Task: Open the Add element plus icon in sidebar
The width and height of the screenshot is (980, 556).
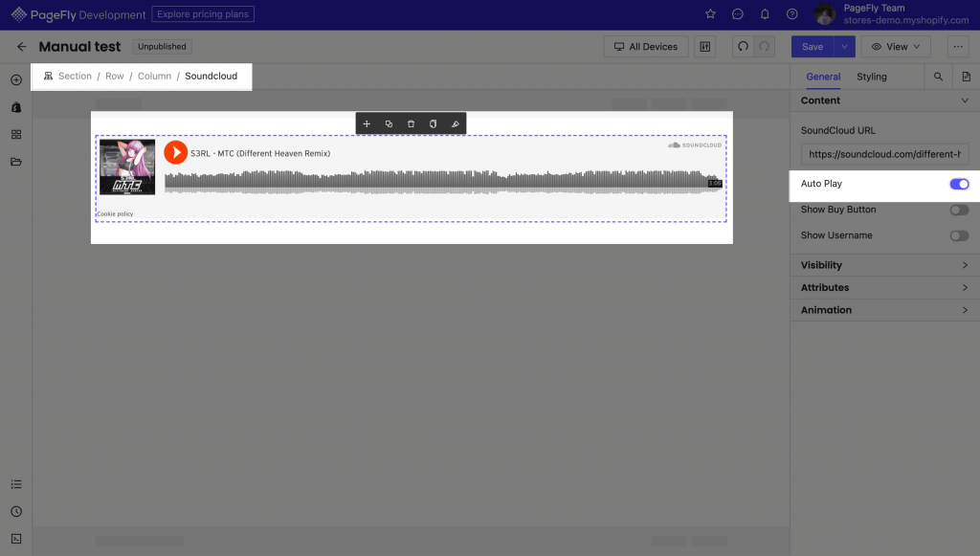Action: pyautogui.click(x=16, y=80)
